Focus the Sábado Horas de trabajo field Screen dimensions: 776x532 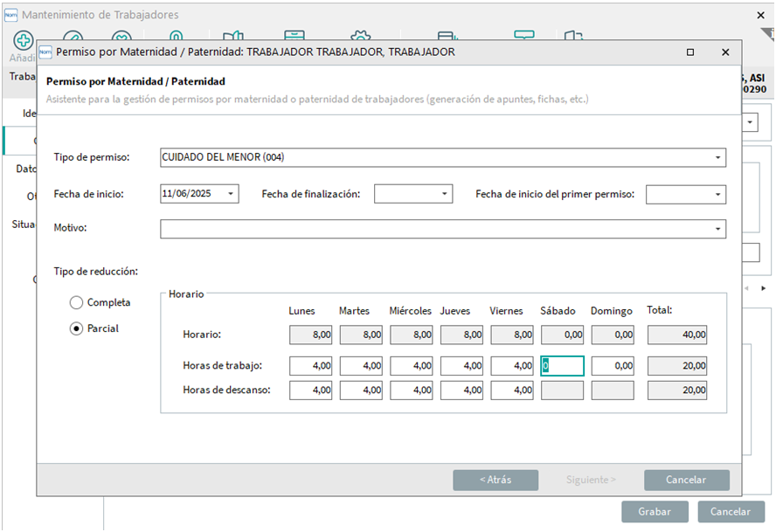tap(562, 365)
